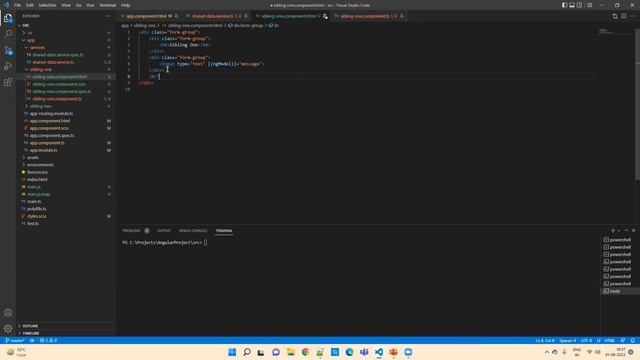Open Customize Layout in title bar
This screenshot has width=640, height=360.
click(589, 5)
